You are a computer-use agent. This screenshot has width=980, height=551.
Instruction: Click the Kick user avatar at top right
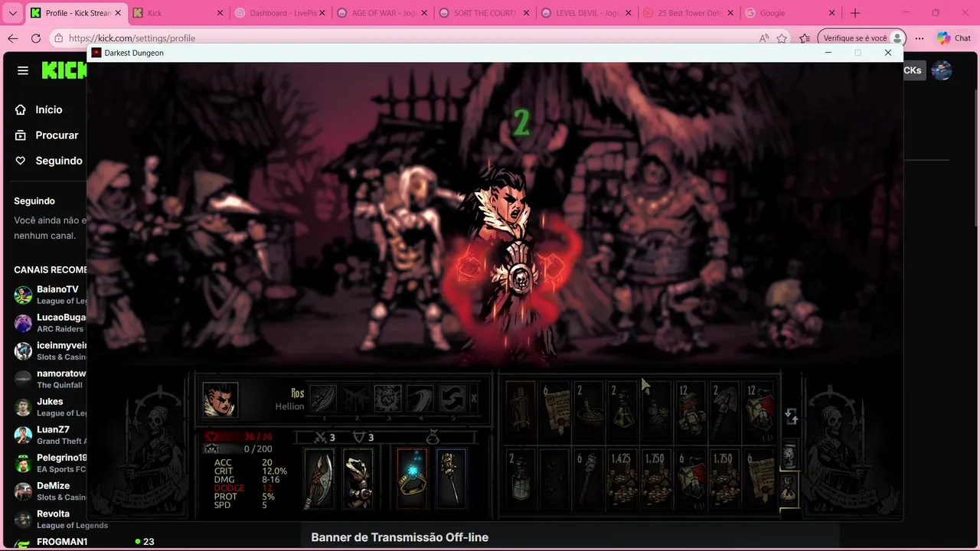(942, 70)
